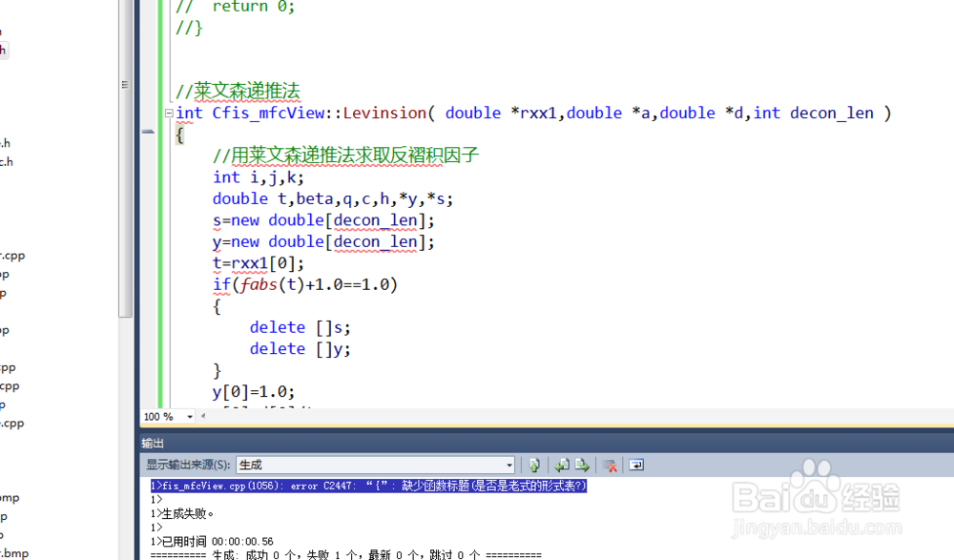Screen dimensions: 954x560
Task: Click the line 'y=new double[decon_len];'
Action: [323, 242]
